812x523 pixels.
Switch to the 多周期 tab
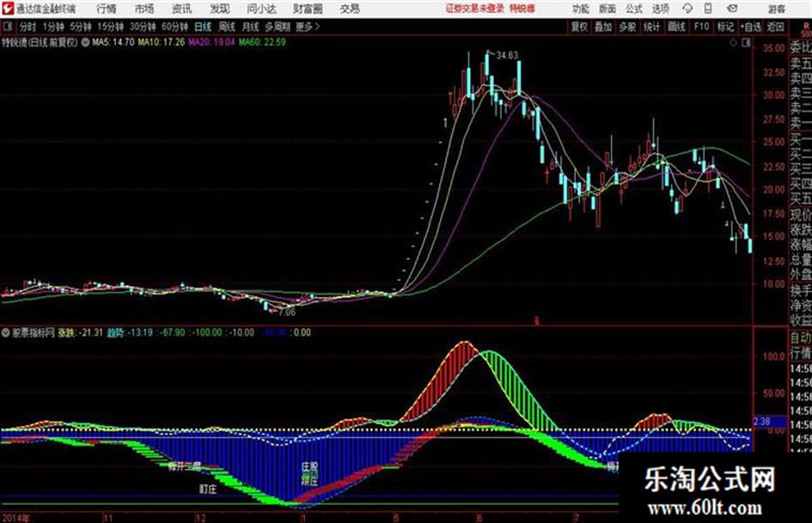[x=278, y=27]
